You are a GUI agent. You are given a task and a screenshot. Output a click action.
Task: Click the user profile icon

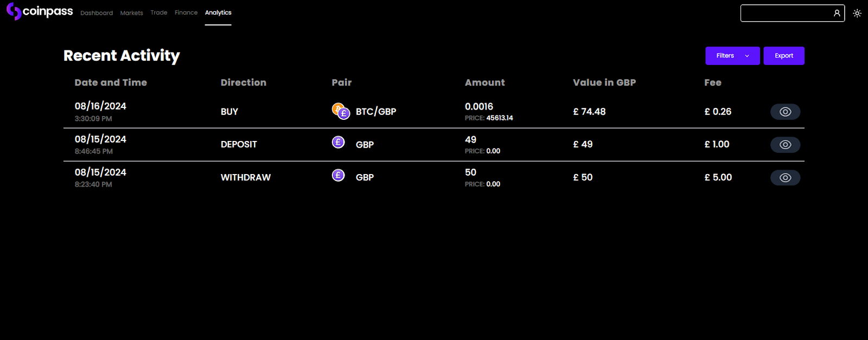click(x=837, y=13)
